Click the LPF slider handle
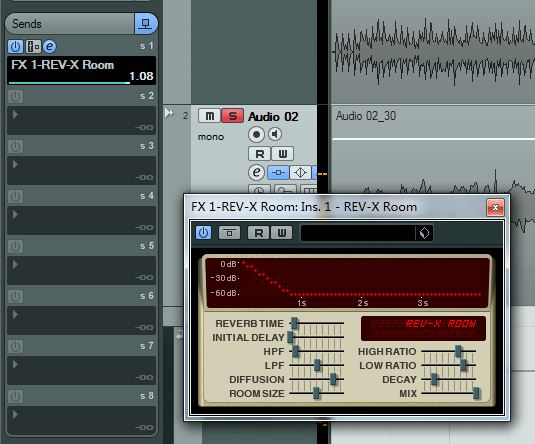 (x=317, y=365)
